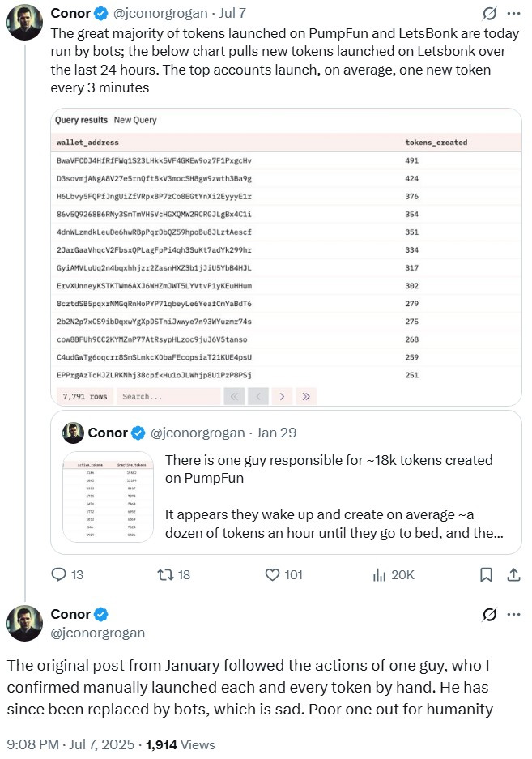This screenshot has height=759, width=532.
Task: Open the @jconorgrogan handle link in the reply
Action: [x=97, y=633]
